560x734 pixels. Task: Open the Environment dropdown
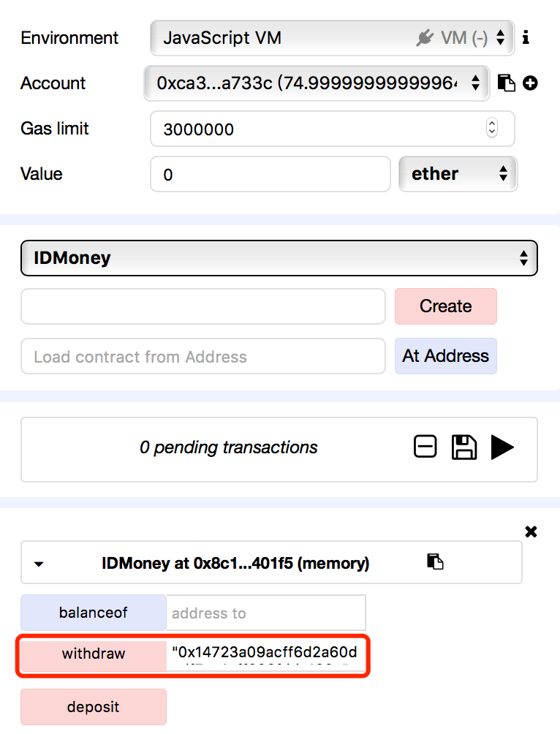(333, 37)
